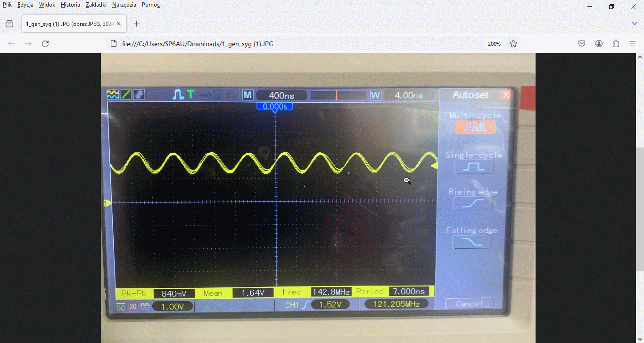This screenshot has height=343, width=644.
Task: Click the browser Back arrow button
Action: click(x=11, y=44)
